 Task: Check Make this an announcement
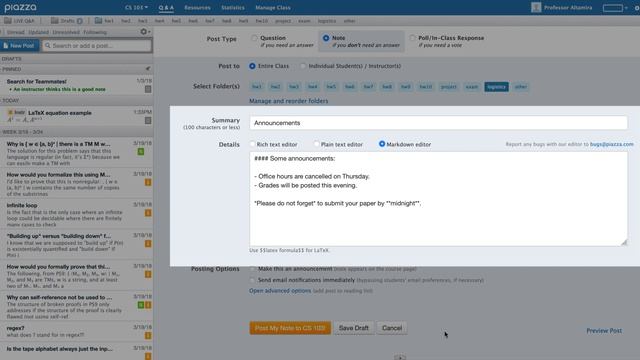(x=252, y=269)
